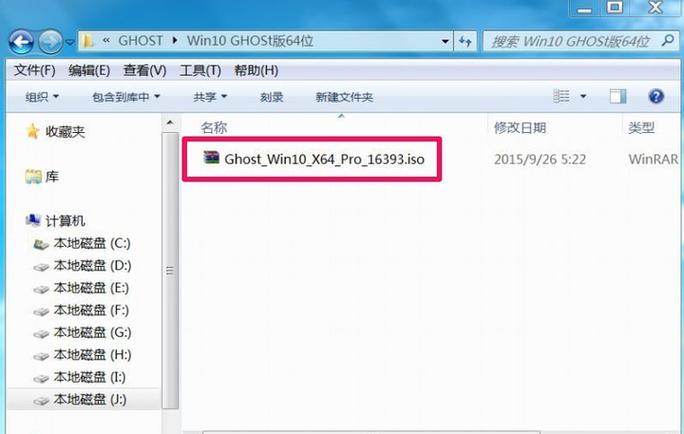Expand the 组织 dropdown
The image size is (684, 434).
pos(42,96)
